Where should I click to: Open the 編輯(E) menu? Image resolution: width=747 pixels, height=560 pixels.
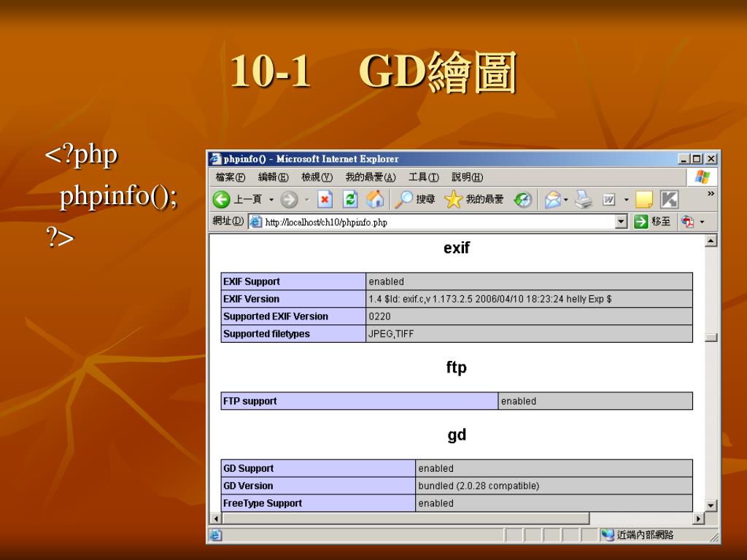click(x=274, y=177)
